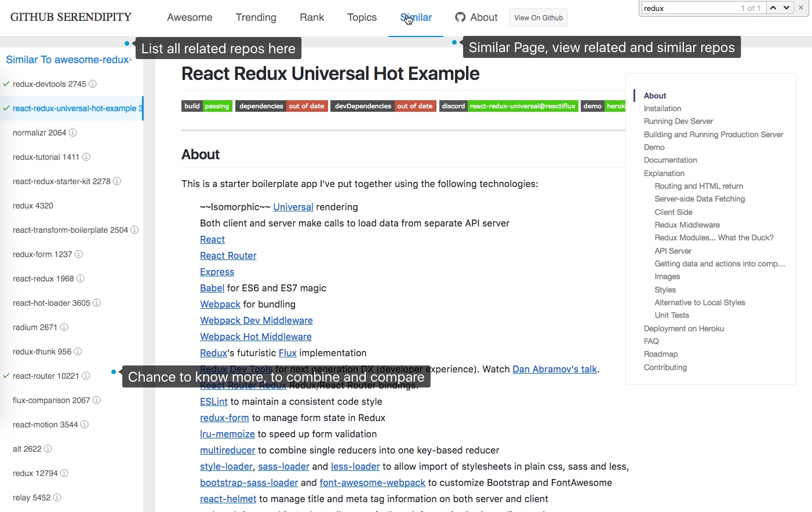Click info icon beside redux-thunk 956
Screen dimensions: 812x512
click(78, 352)
